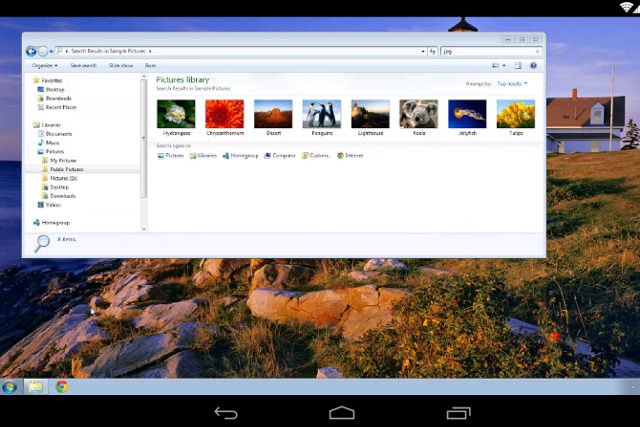Open Help with the question mark icon
640x427 pixels.
click(533, 65)
